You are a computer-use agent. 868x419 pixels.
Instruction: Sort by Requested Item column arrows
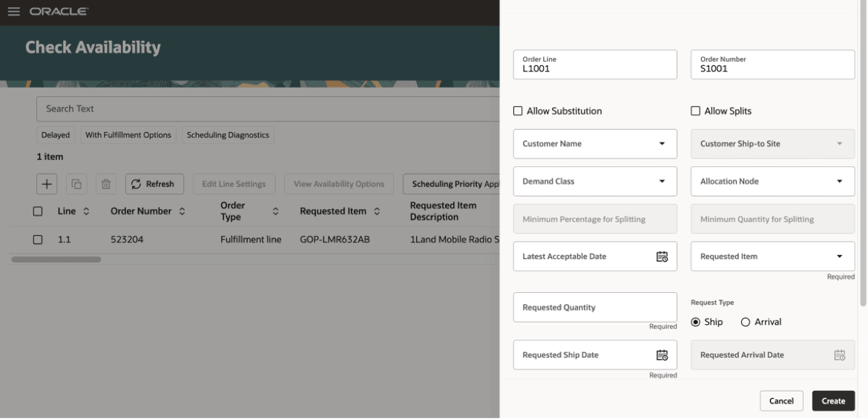point(377,211)
